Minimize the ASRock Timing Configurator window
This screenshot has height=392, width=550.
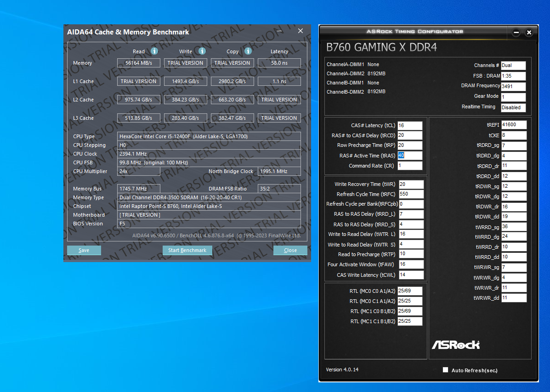(516, 33)
